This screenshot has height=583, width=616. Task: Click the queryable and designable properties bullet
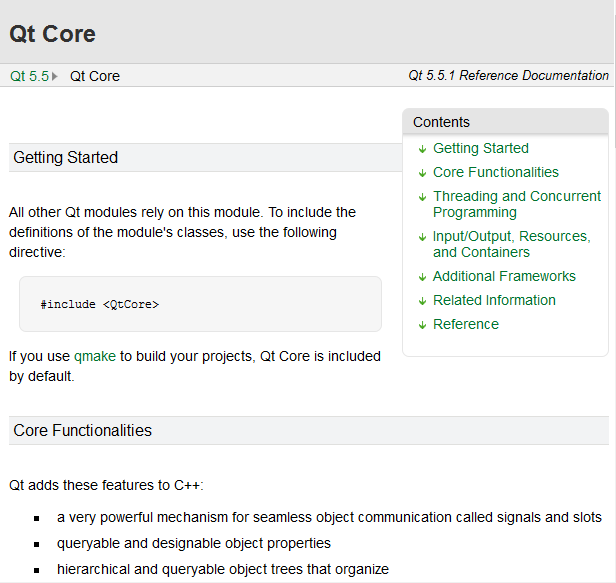coord(194,544)
